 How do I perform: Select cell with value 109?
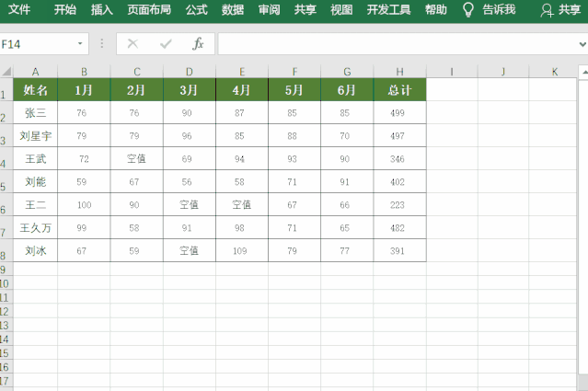pyautogui.click(x=242, y=250)
